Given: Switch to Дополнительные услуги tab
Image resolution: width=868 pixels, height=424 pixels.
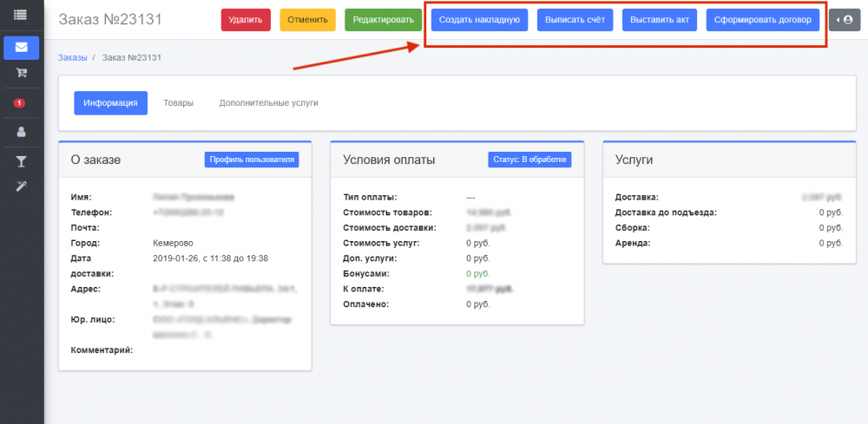Looking at the screenshot, I should pos(268,103).
